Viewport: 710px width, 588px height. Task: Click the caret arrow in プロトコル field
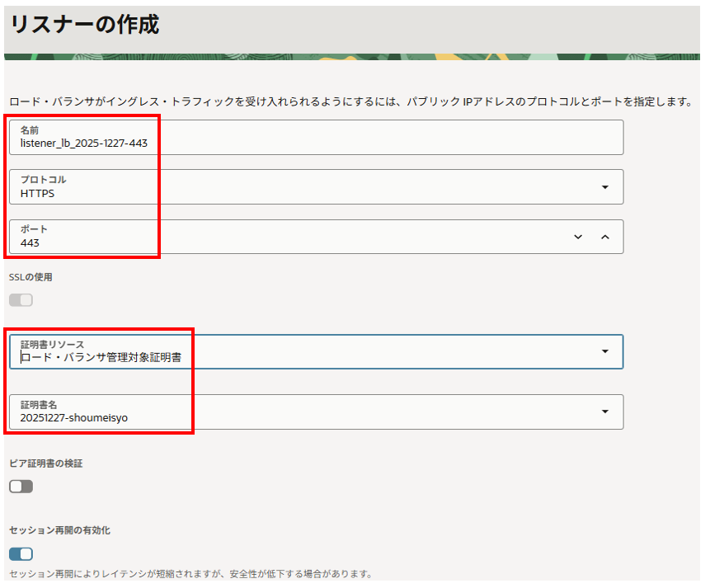(x=604, y=187)
